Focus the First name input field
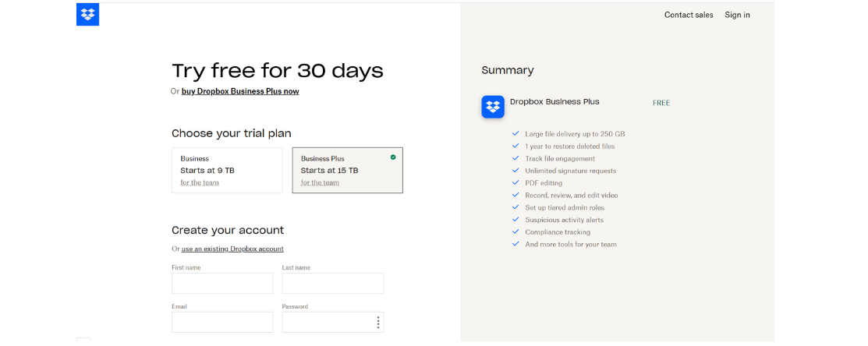Image resolution: width=868 pixels, height=346 pixels. coord(222,283)
